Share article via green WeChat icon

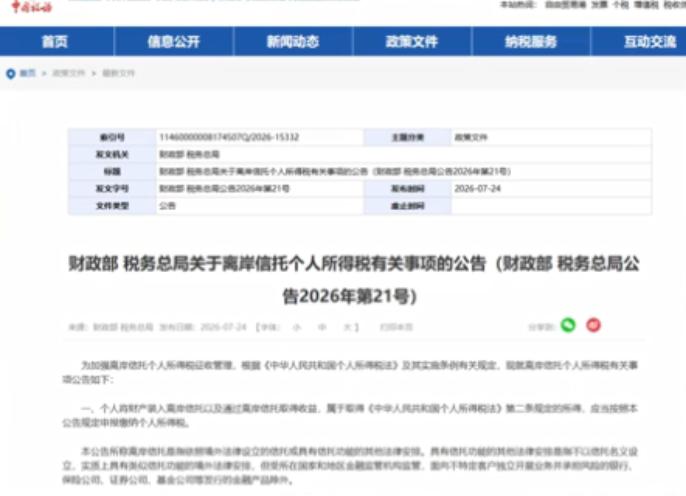point(568,325)
